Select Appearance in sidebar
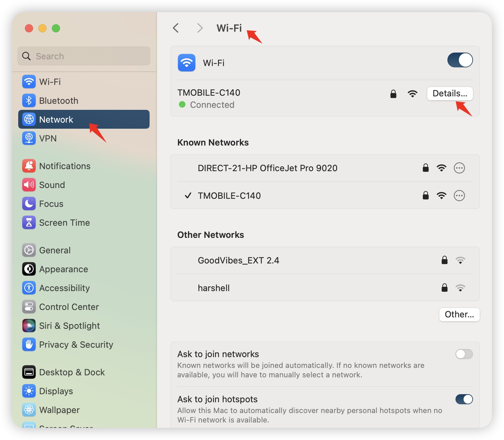 pos(84,269)
